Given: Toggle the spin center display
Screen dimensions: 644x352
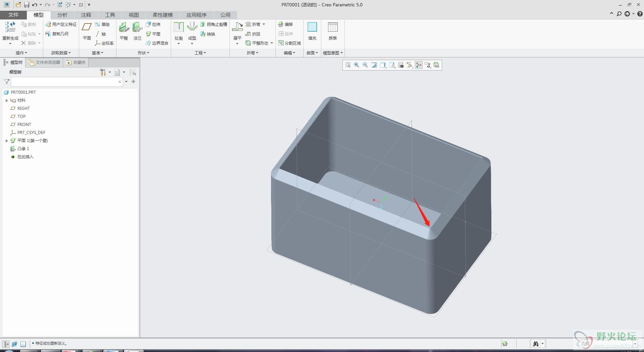Looking at the screenshot, I should click(x=419, y=65).
